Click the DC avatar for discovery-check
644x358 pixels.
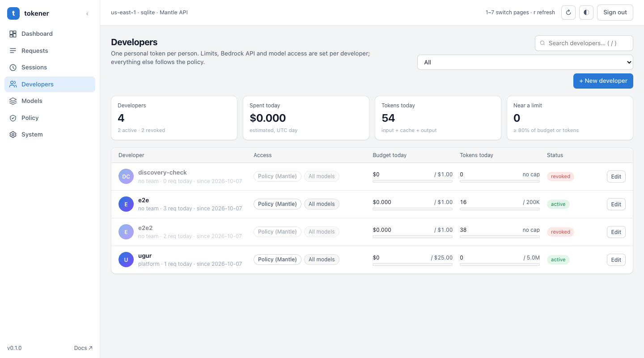126,177
